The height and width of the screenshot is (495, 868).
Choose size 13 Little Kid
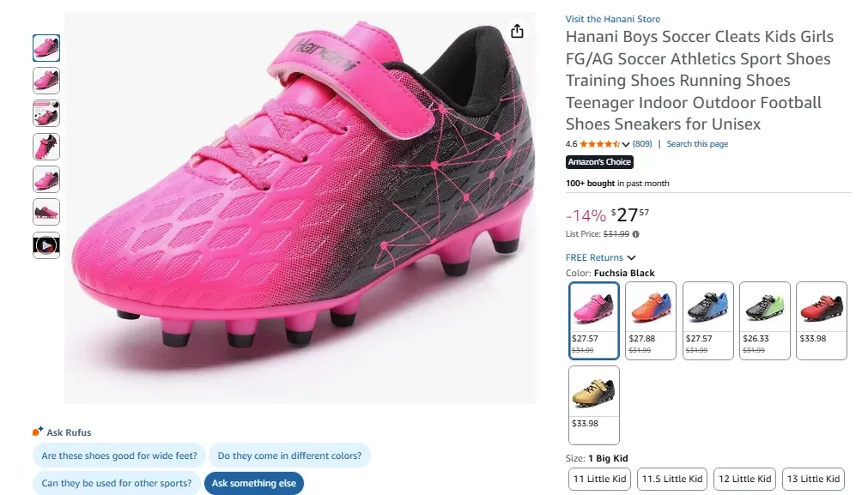tap(813, 479)
